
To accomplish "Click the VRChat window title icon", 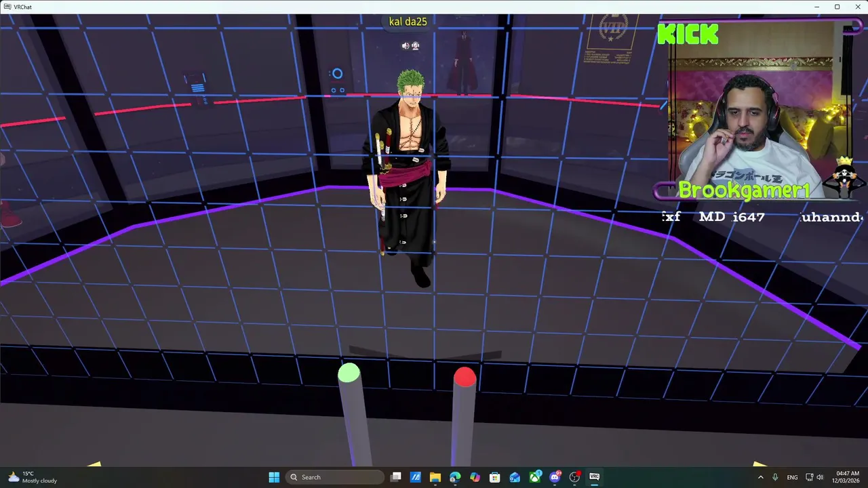I will [x=7, y=7].
